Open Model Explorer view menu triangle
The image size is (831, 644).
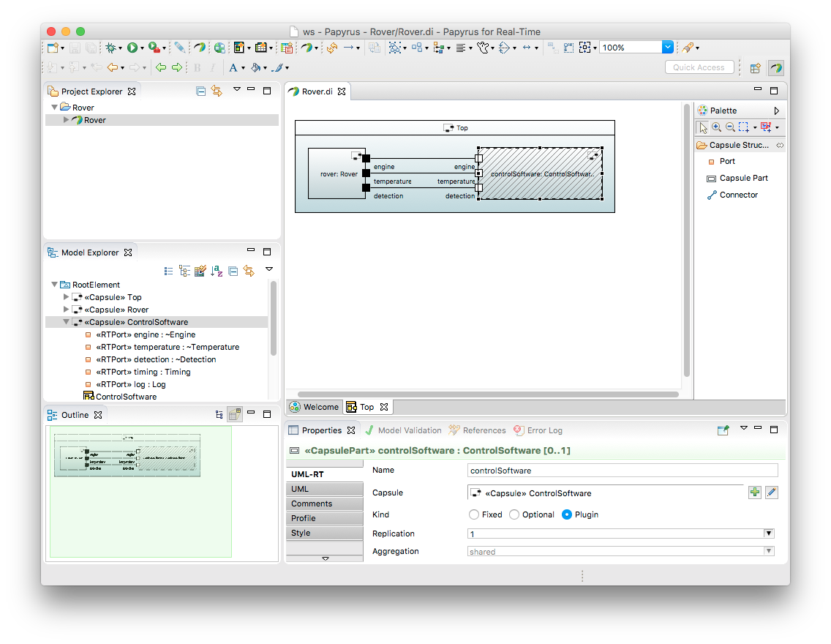click(x=268, y=269)
